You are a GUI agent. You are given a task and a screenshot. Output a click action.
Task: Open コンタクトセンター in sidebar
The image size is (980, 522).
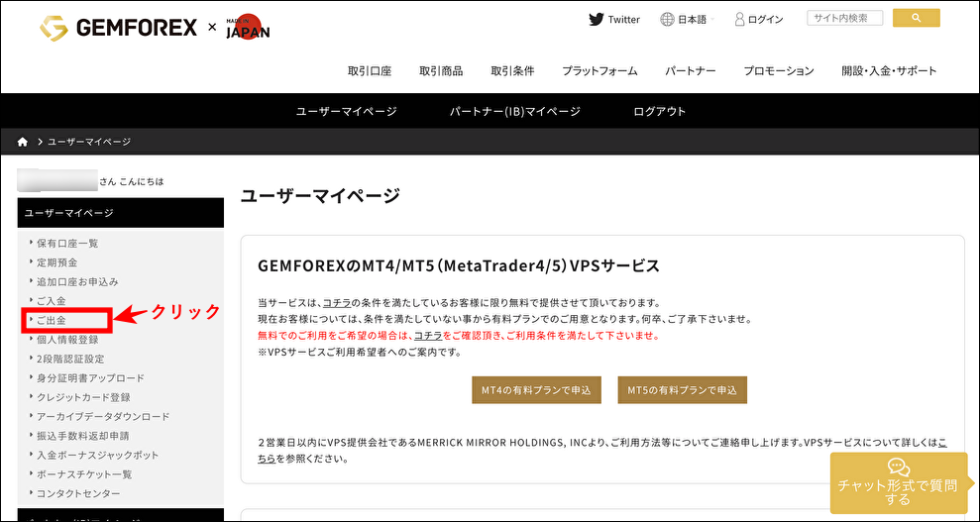pos(78,494)
